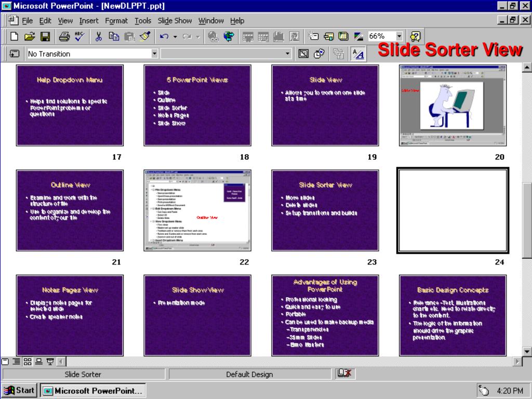Open the Windows Start menu

(19, 391)
